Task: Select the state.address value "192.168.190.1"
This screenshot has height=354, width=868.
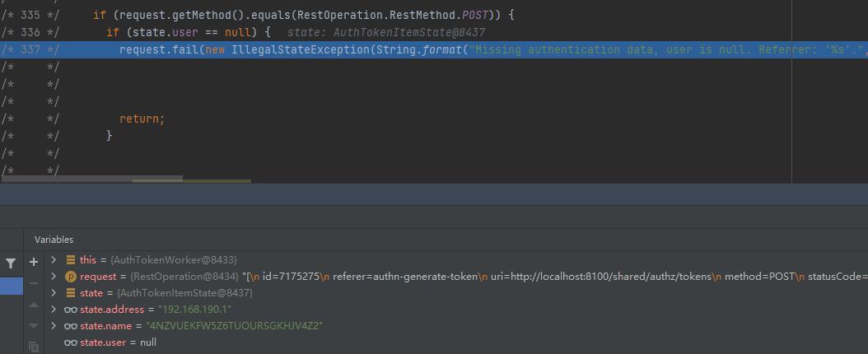Action: 188,310
